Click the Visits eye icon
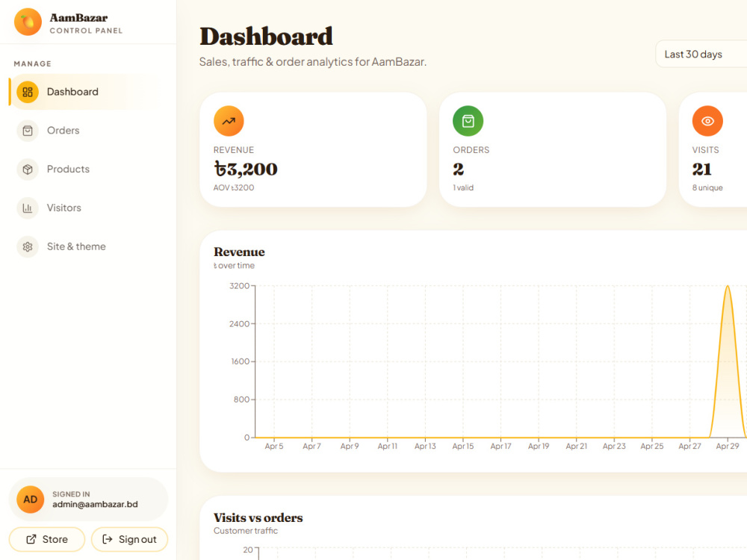This screenshot has height=560, width=747. pos(707,121)
